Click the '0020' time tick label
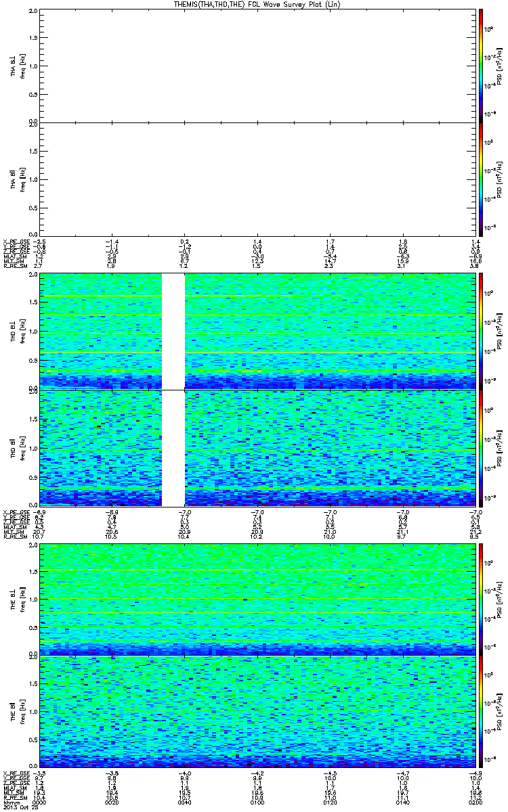This screenshot has height=812, width=508. [112, 803]
